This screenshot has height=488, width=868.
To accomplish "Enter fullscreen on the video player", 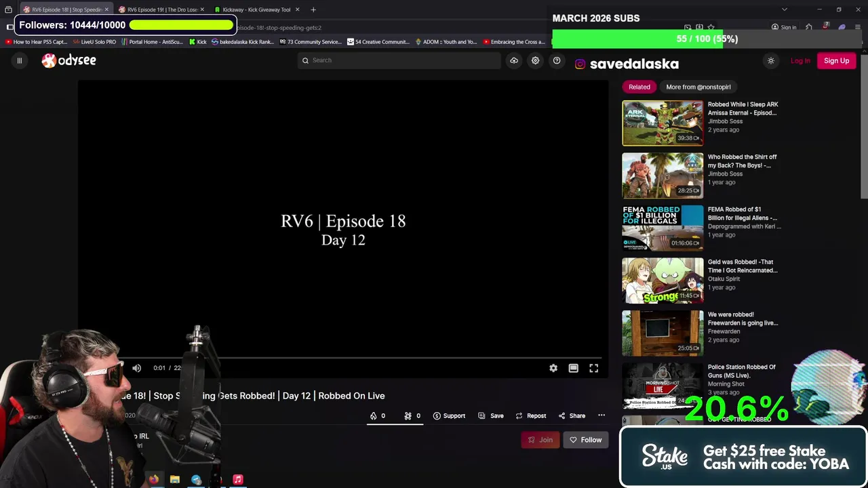I will 594,368.
